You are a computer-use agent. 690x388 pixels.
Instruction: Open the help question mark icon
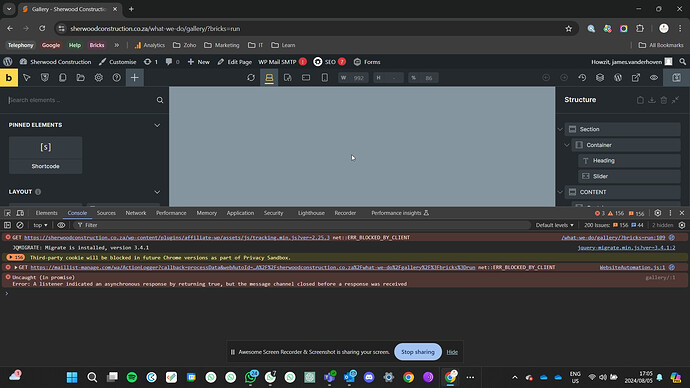coord(117,78)
